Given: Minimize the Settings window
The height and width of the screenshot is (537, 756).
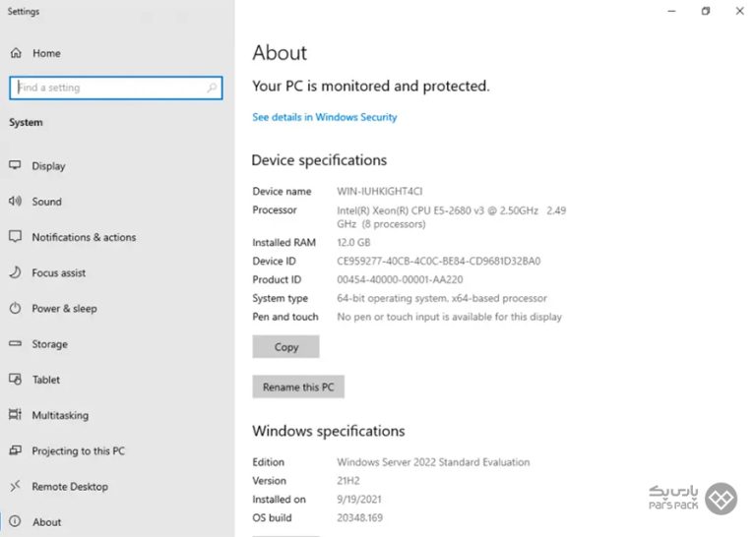Looking at the screenshot, I should pyautogui.click(x=671, y=11).
